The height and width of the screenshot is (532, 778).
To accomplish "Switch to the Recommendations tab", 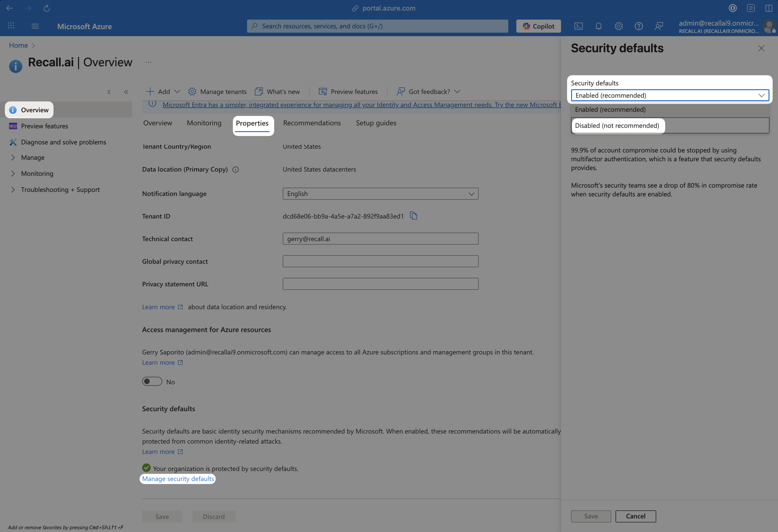I will (312, 123).
